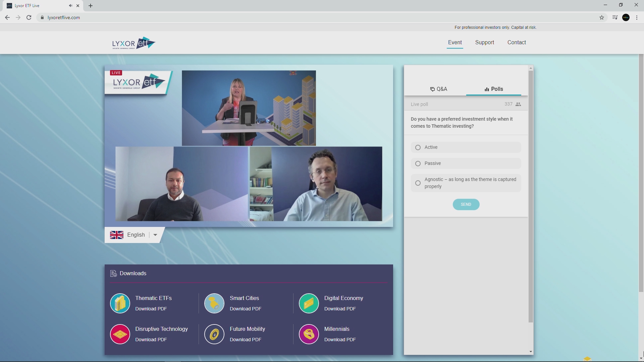Open a new browser tab

coord(91,6)
